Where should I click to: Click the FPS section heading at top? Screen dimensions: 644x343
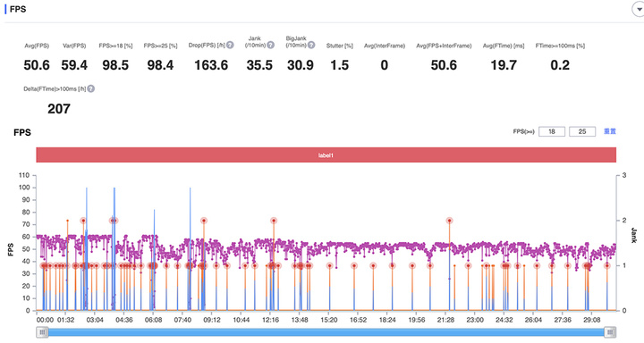18,9
